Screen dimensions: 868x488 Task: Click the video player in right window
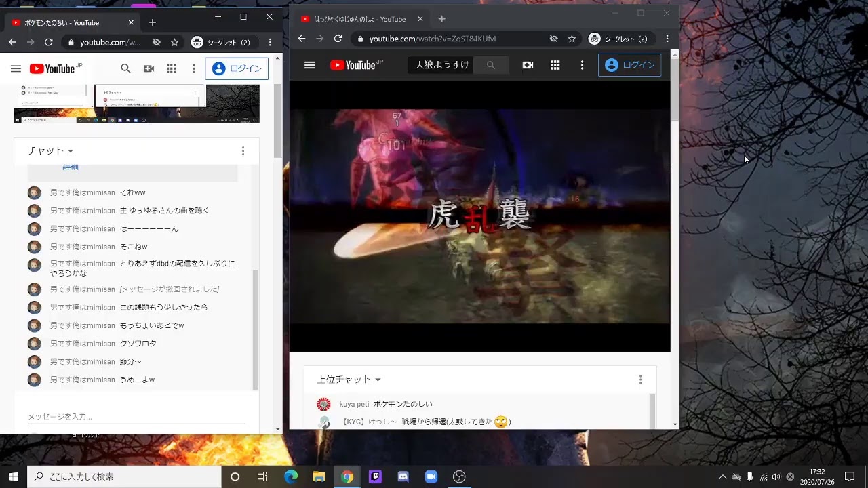click(x=480, y=216)
